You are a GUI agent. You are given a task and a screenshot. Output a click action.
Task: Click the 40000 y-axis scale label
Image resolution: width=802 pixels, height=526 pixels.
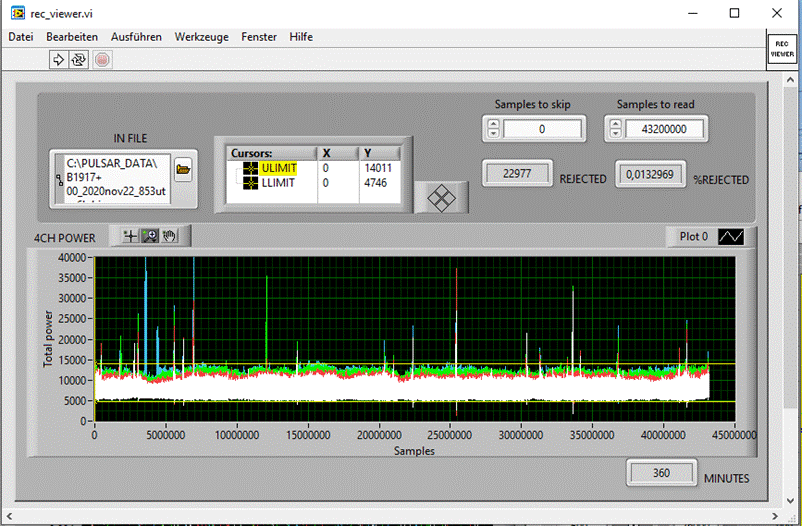click(72, 257)
